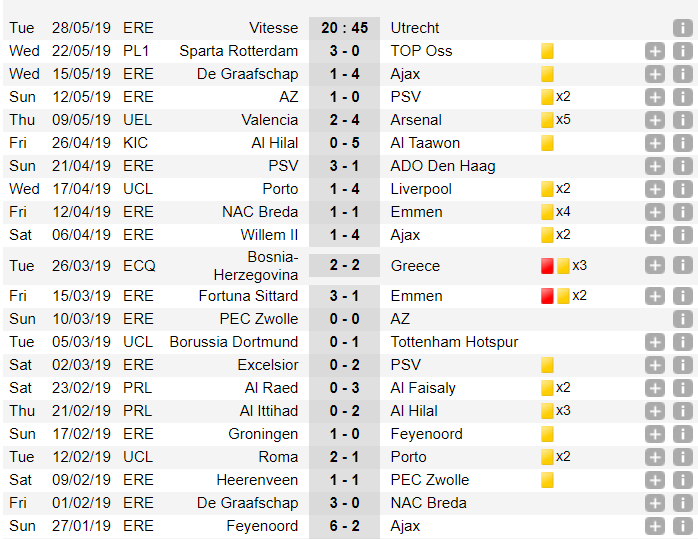Click yellow card in Groningen vs Feyenoord row
The height and width of the screenshot is (539, 698).
[x=547, y=434]
